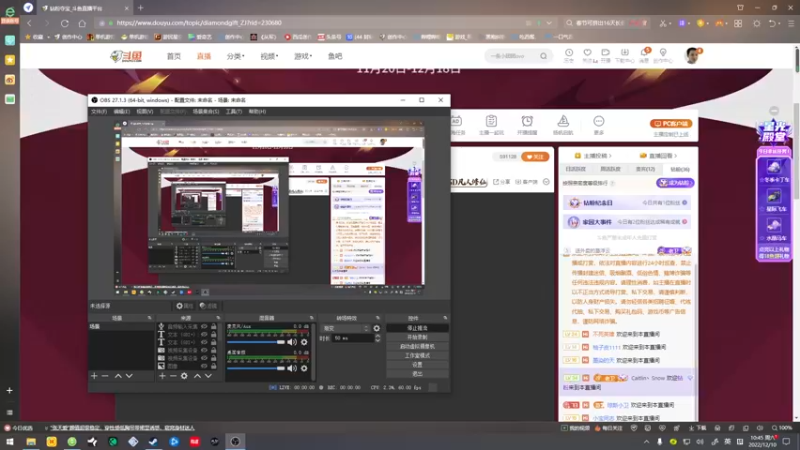Open OBS 视图(V) menu

coord(144,111)
